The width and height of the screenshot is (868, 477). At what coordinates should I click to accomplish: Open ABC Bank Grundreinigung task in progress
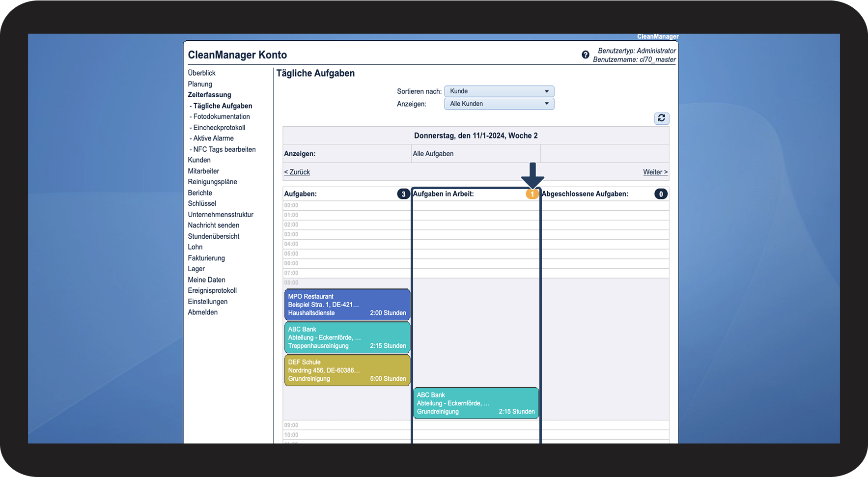pos(476,403)
